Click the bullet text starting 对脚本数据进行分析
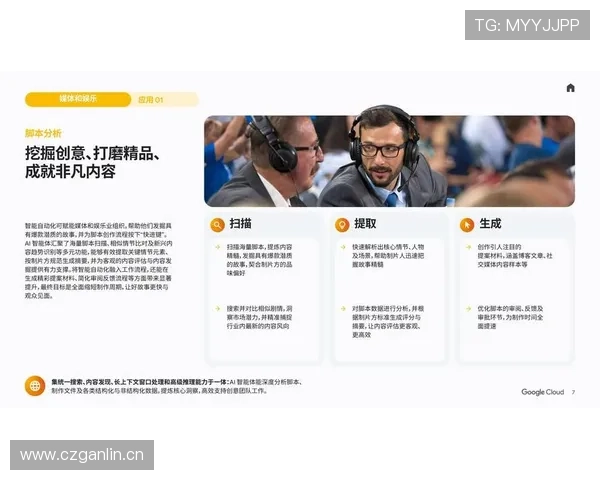600x480 pixels. [388, 322]
